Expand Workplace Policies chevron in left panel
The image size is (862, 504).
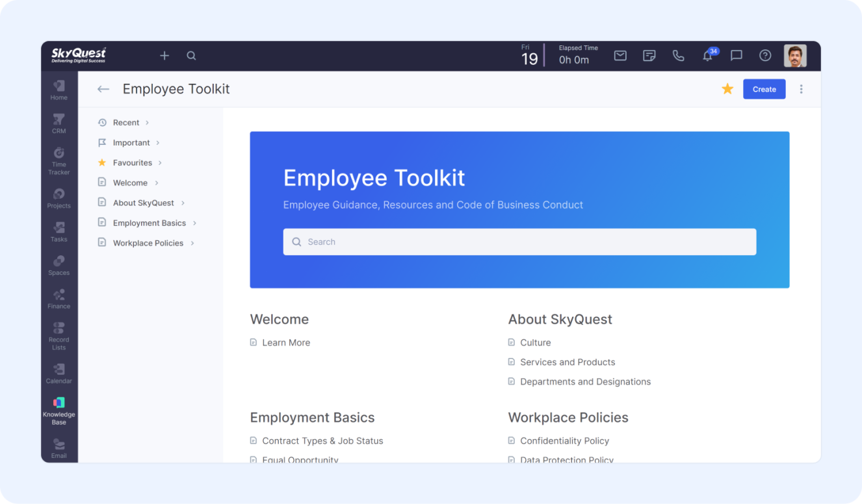click(x=192, y=244)
